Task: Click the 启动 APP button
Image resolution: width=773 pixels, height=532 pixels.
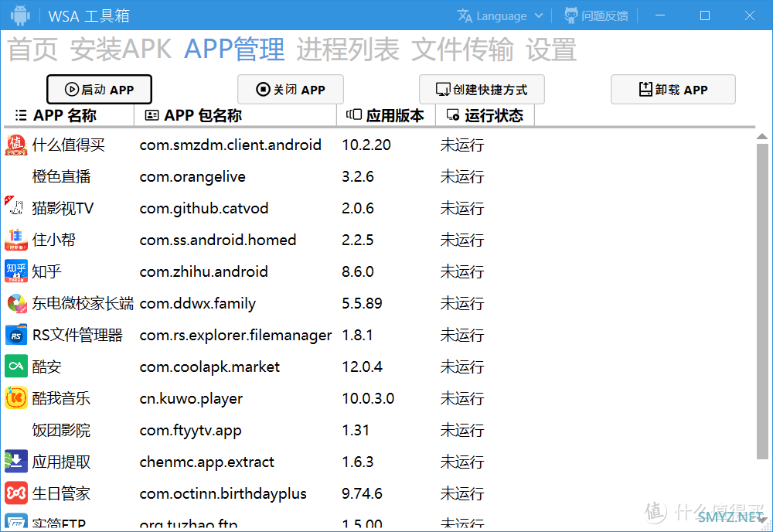Action: pos(99,89)
